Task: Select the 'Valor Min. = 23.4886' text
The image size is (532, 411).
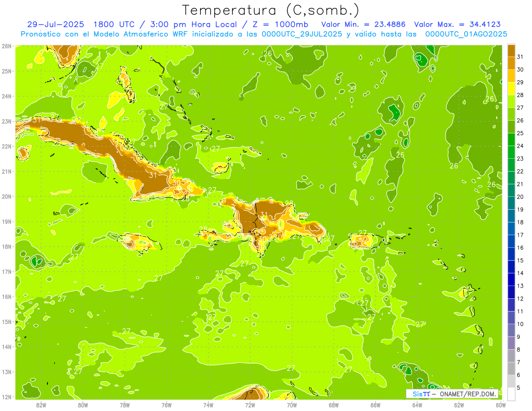Action: (363, 24)
